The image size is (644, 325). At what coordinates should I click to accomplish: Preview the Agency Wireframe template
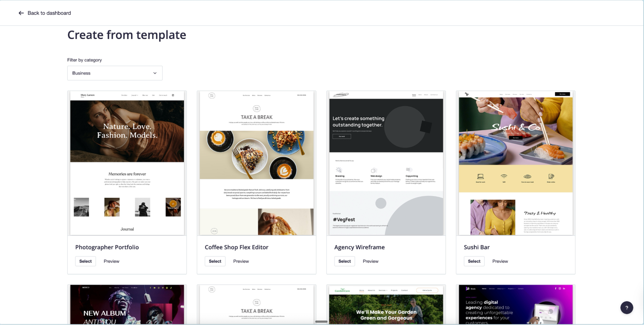pos(370,261)
